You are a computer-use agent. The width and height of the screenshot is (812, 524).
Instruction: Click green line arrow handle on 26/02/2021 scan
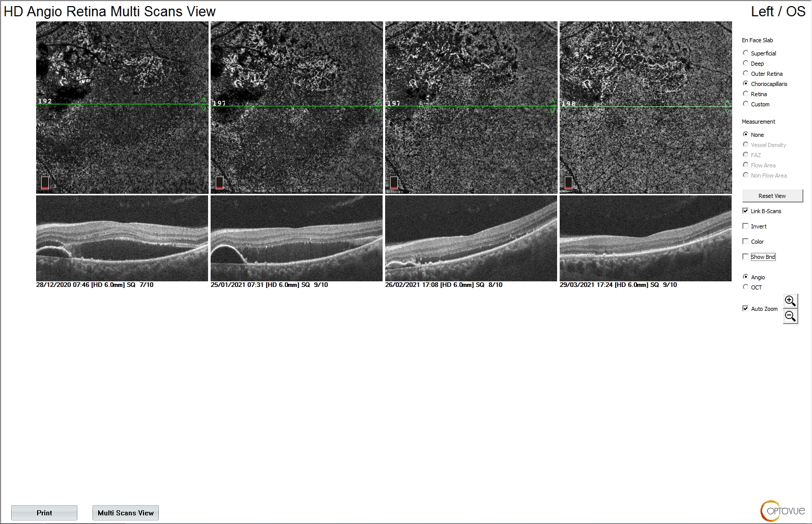coord(553,106)
